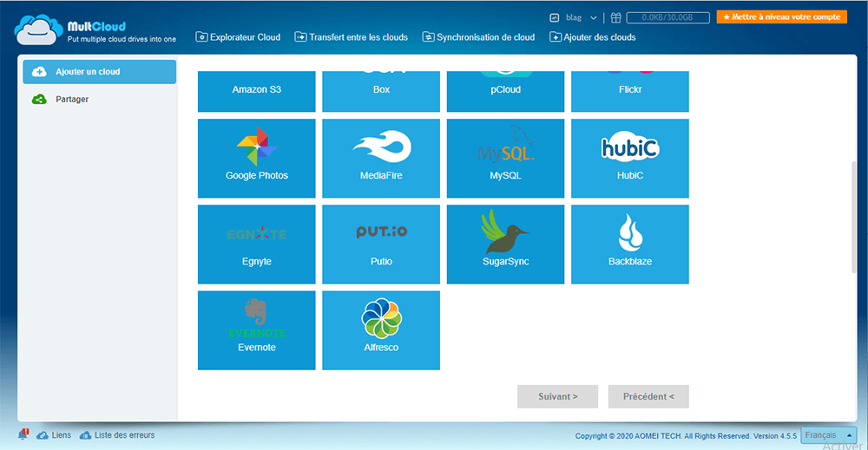The height and width of the screenshot is (450, 868).
Task: Choose the MediaFire cloud tile
Action: [381, 158]
